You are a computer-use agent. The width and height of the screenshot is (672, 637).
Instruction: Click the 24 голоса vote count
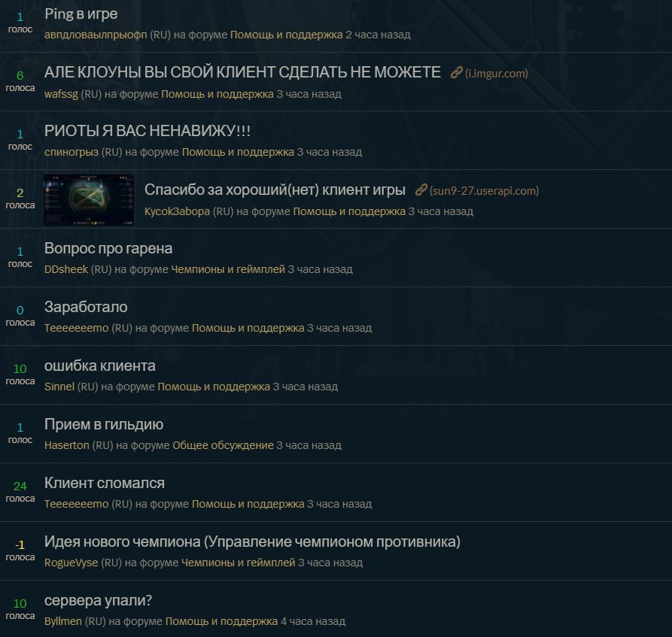click(x=20, y=492)
